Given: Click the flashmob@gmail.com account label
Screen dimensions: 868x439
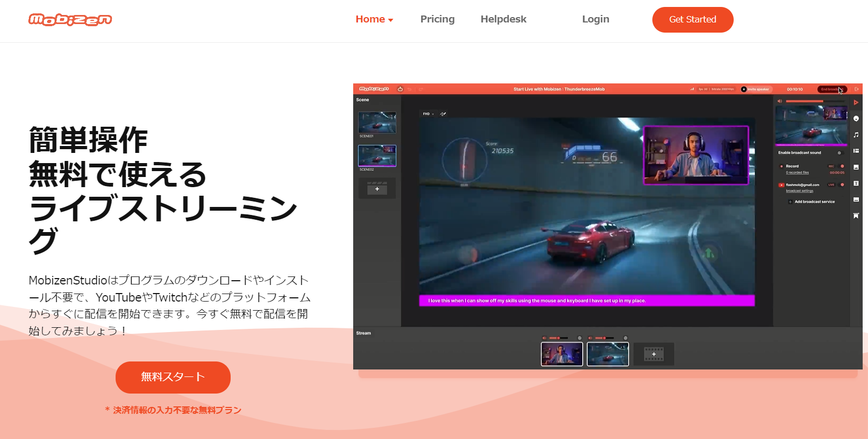Looking at the screenshot, I should [x=802, y=185].
